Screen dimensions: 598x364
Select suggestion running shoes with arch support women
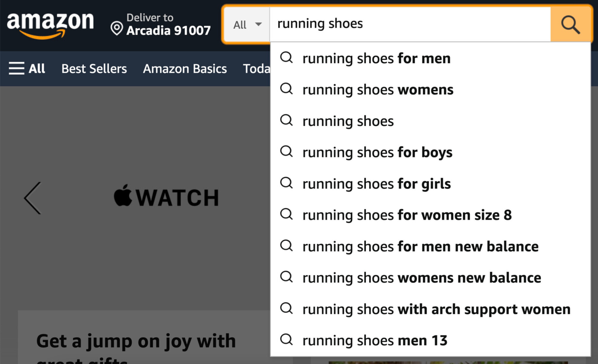tap(430, 309)
